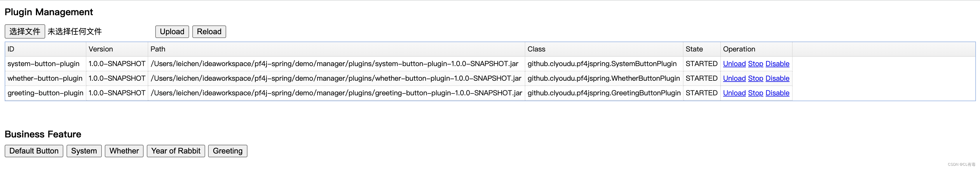Unload the system-button-plugin
980x169 pixels.
[734, 64]
